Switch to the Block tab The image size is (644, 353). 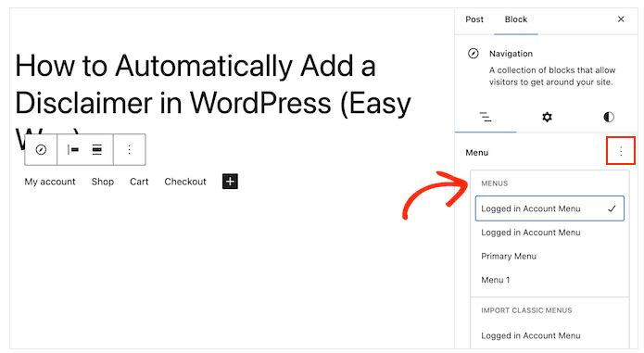pos(516,19)
